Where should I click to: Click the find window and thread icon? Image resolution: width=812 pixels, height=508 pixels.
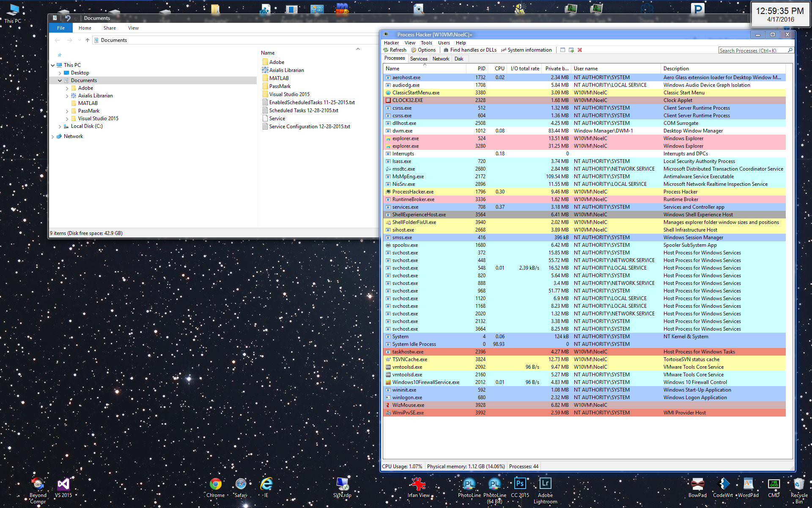click(x=571, y=50)
